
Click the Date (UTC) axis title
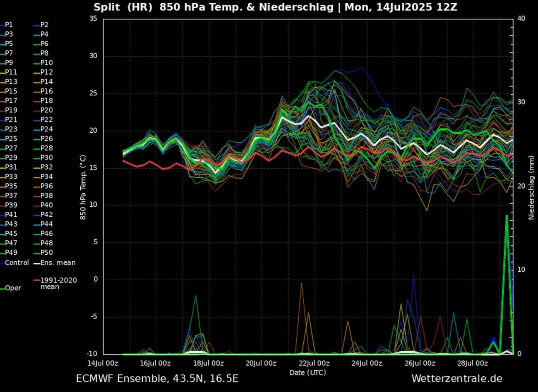pyautogui.click(x=307, y=373)
